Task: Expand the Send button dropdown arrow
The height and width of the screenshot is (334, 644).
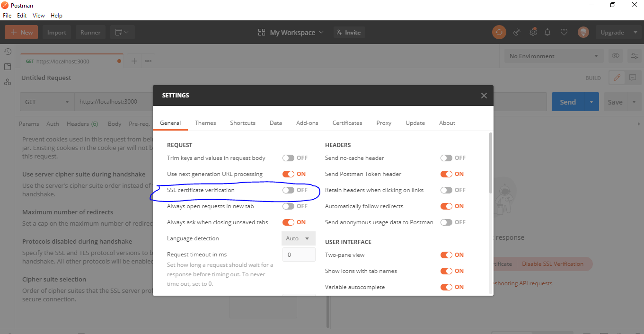Action: click(x=591, y=102)
